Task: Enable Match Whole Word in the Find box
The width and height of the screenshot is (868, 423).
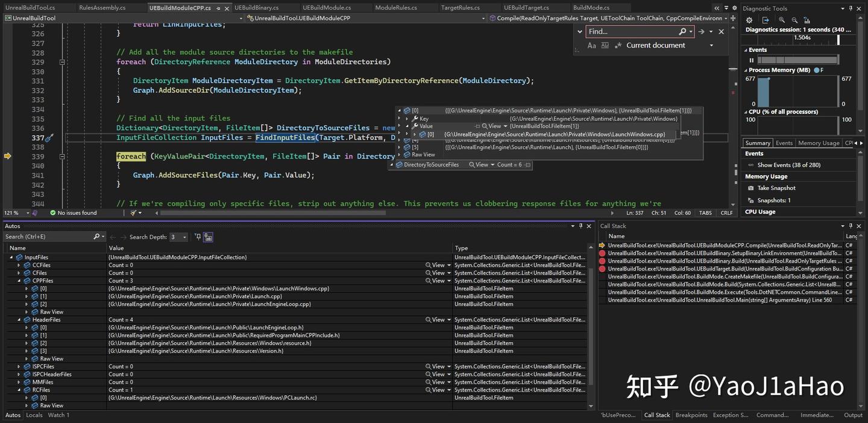Action: click(605, 45)
